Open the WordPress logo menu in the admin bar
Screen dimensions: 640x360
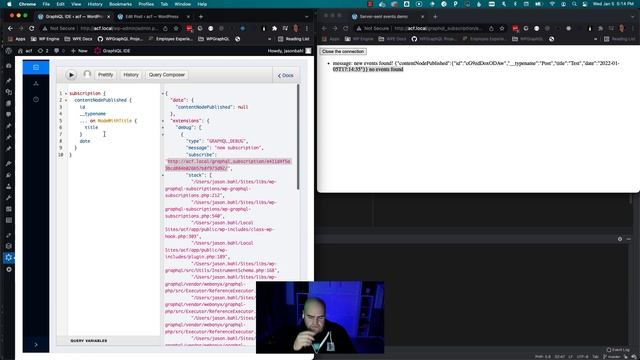[x=9, y=51]
